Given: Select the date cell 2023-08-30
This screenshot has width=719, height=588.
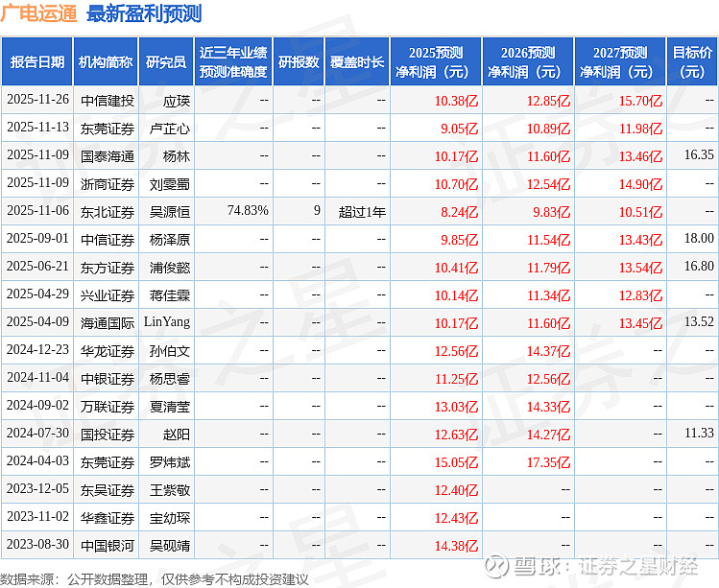Looking at the screenshot, I should pyautogui.click(x=37, y=545).
